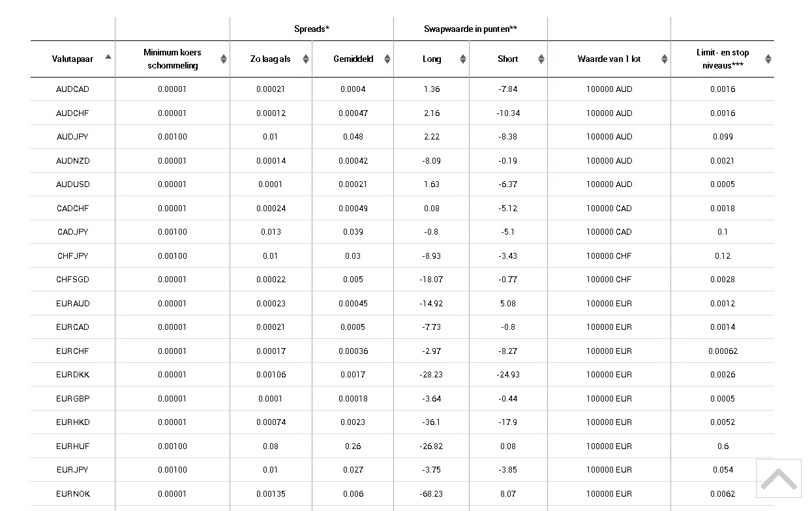Click the Swapwaarde in punten** header
This screenshot has height=511, width=812.
(470, 29)
